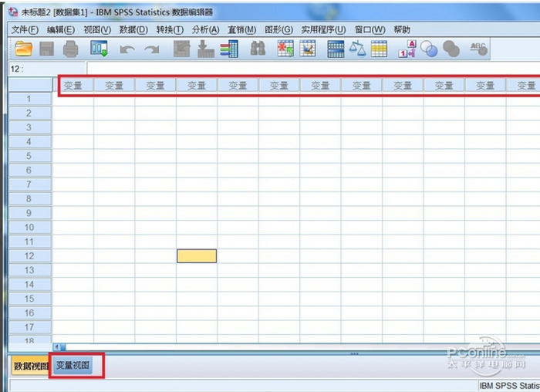Open a data file with the folder icon

click(x=23, y=49)
